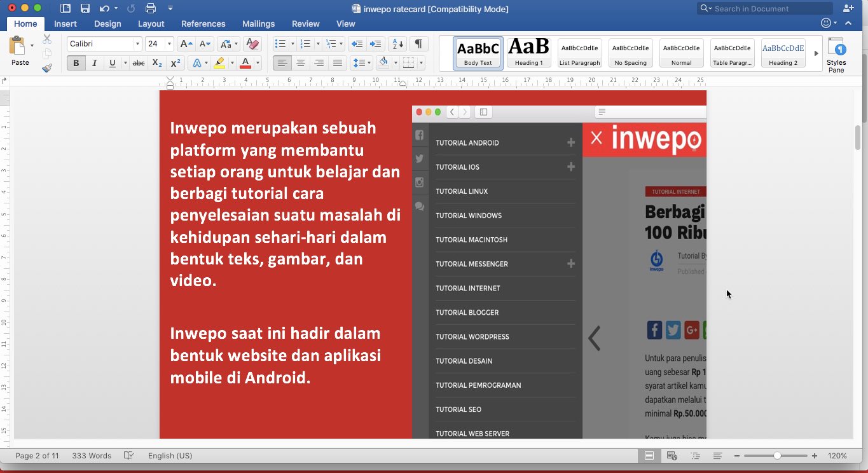
Task: Justify the paragraph text
Action: (x=338, y=63)
